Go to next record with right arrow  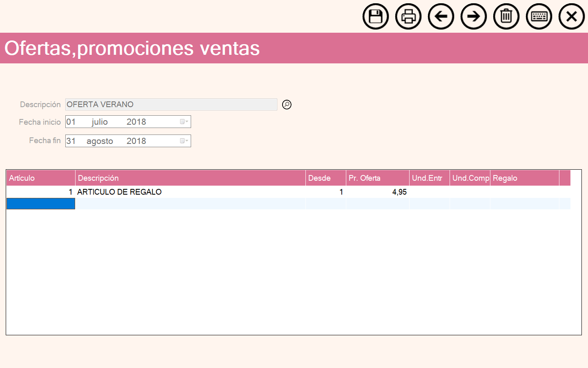473,17
